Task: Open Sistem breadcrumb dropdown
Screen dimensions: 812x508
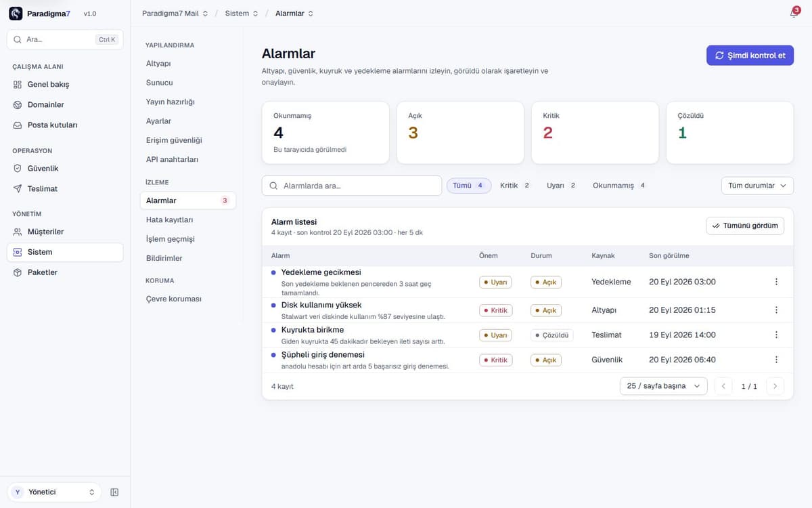Action: (242, 14)
